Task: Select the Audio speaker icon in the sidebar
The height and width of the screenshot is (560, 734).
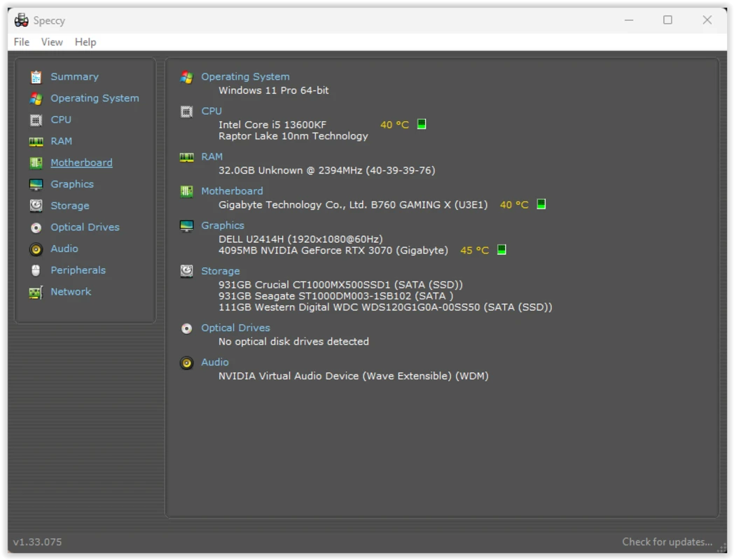Action: pos(37,248)
